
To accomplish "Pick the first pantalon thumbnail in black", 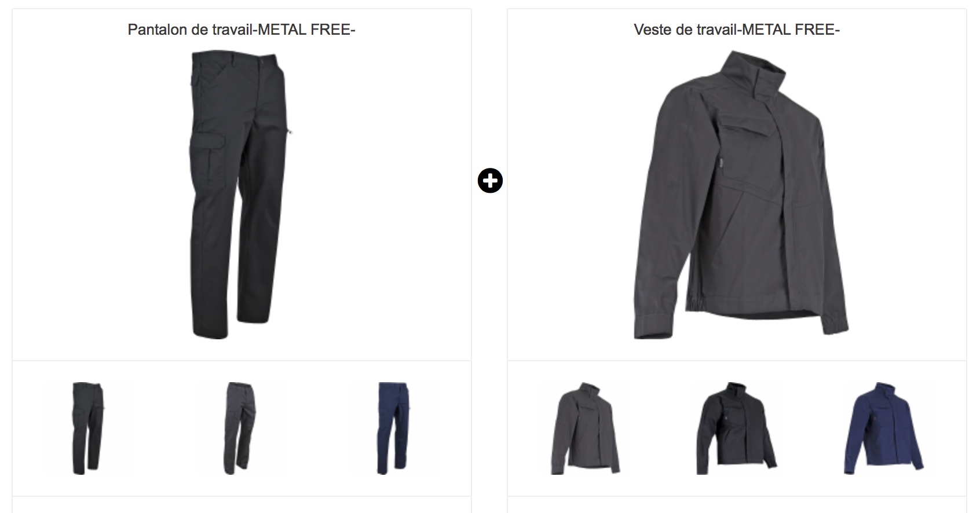I will click(x=88, y=428).
